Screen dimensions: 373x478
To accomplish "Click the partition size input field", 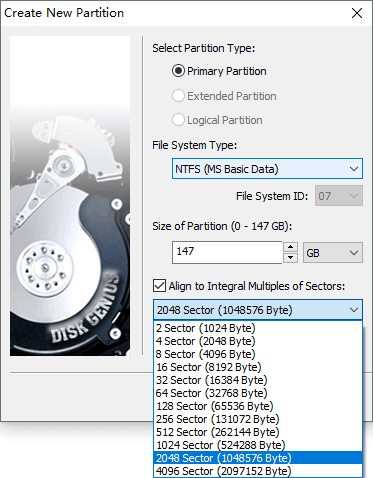I will point(227,252).
